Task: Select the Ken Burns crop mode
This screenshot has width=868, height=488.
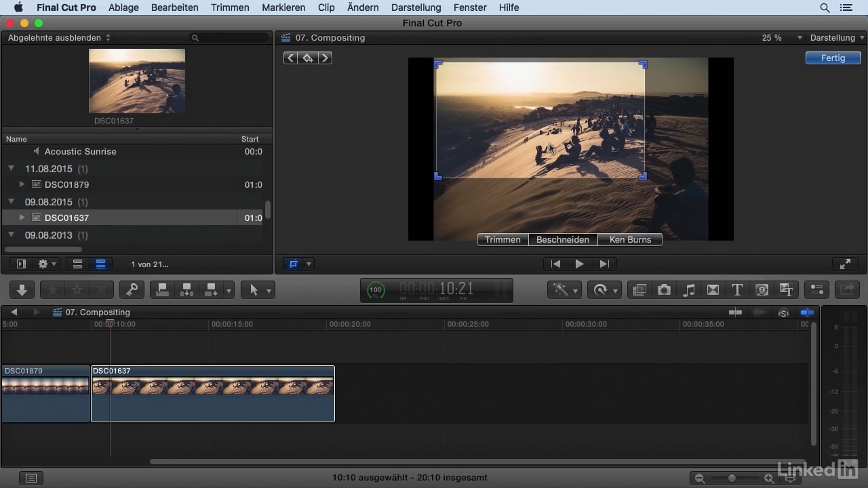Action: tap(630, 240)
